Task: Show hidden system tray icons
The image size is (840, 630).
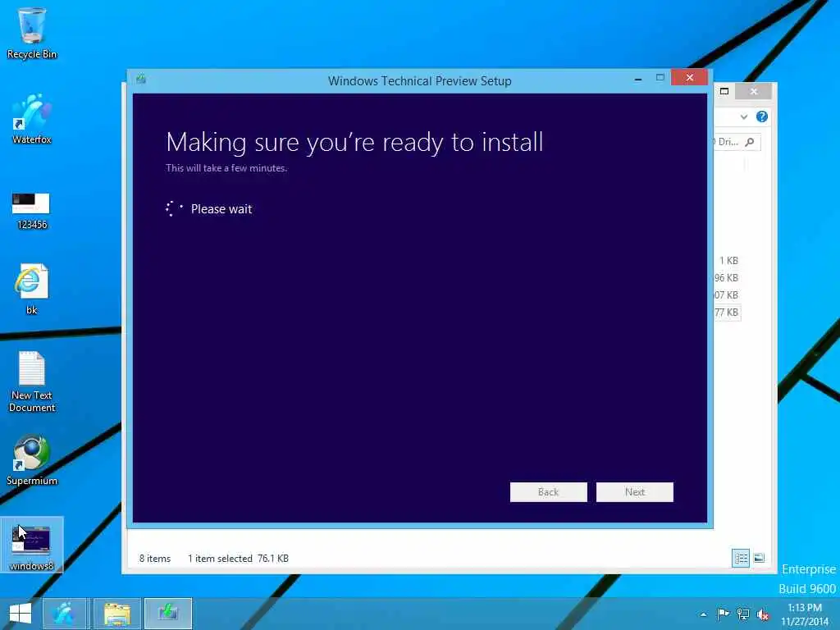Action: pos(703,614)
